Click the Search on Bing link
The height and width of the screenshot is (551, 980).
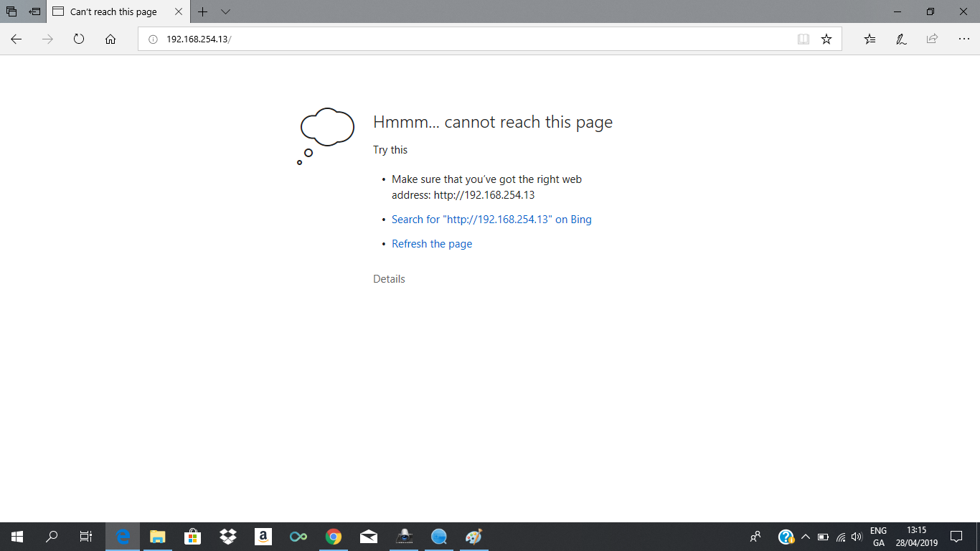(491, 220)
